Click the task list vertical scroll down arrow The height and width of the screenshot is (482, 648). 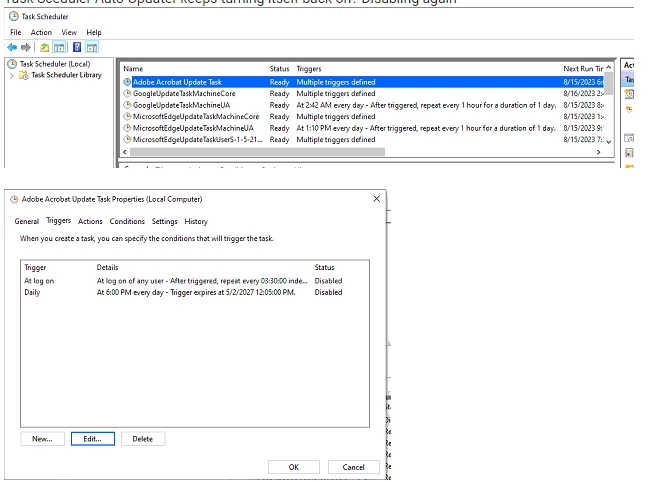[609, 142]
